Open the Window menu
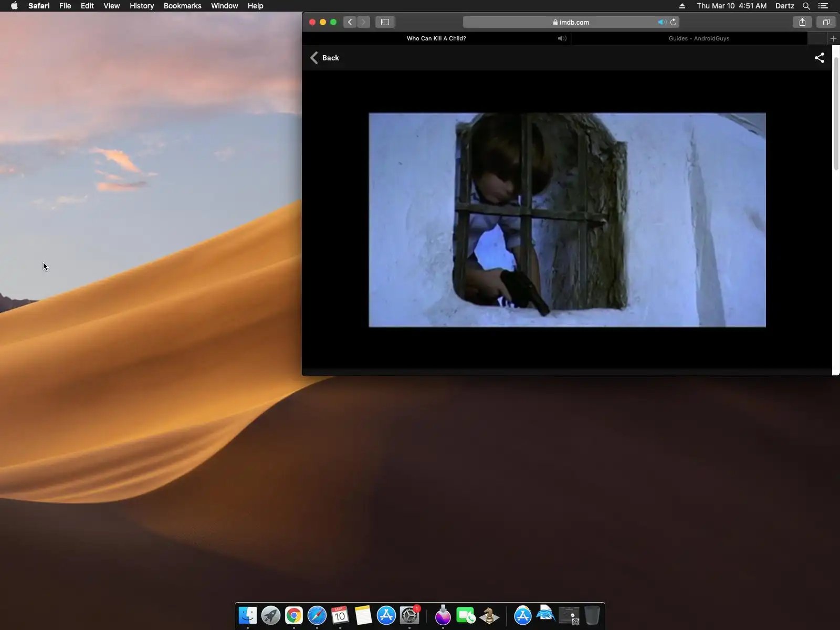Viewport: 840px width, 630px height. coord(224,6)
